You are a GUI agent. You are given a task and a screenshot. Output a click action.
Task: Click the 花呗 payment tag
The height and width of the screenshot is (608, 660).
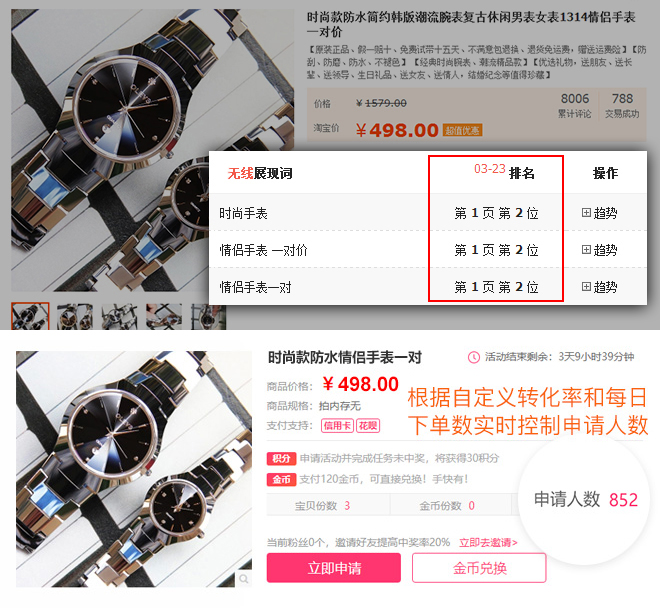(368, 426)
